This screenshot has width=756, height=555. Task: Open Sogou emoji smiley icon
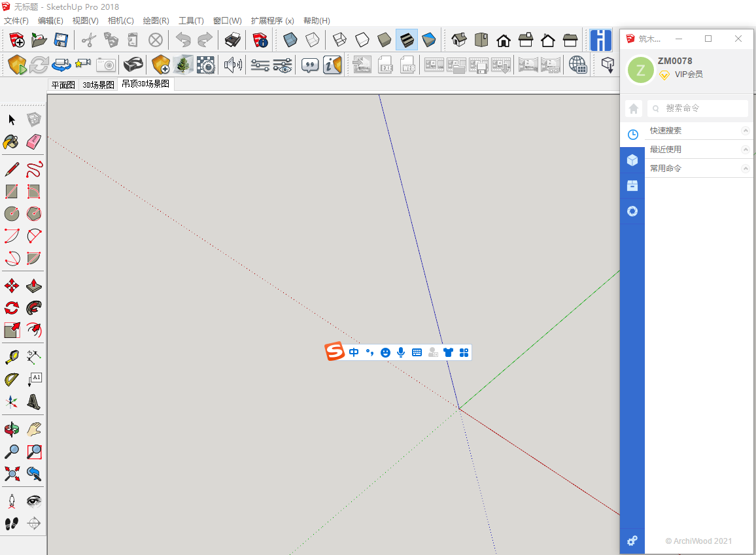pyautogui.click(x=385, y=352)
